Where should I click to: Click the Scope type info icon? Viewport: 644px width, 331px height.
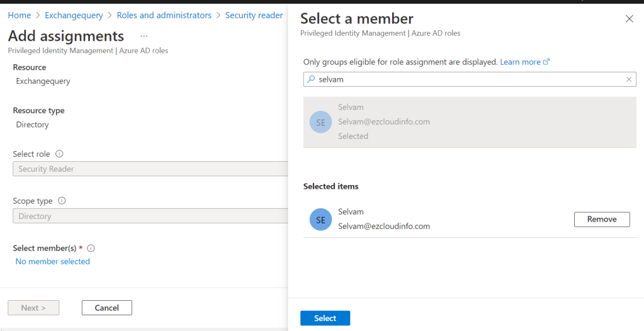pos(62,201)
